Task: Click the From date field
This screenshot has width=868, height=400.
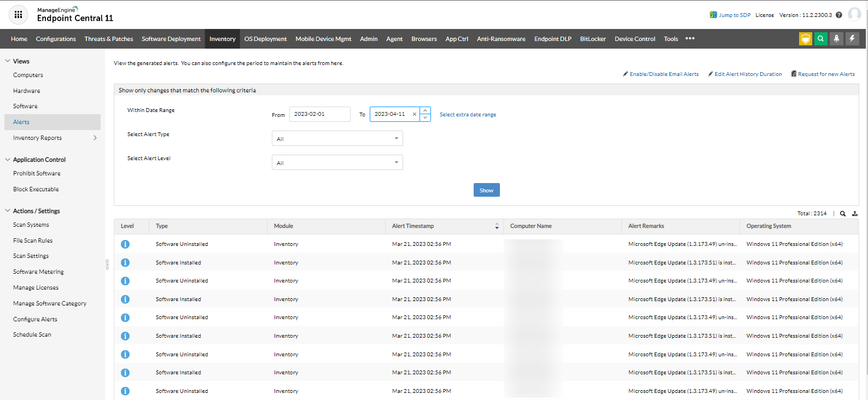Action: point(320,114)
